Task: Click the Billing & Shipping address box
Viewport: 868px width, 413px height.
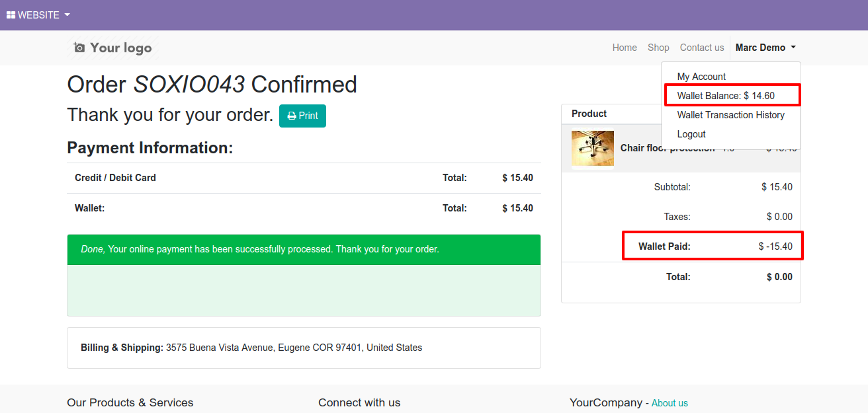Action: pyautogui.click(x=304, y=348)
